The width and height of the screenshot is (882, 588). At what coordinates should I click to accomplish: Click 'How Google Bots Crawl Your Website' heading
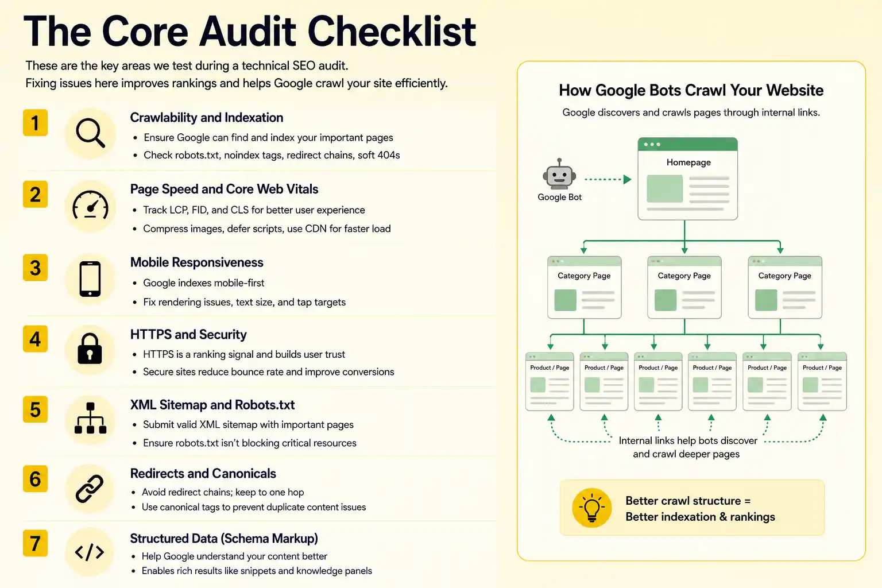(691, 90)
